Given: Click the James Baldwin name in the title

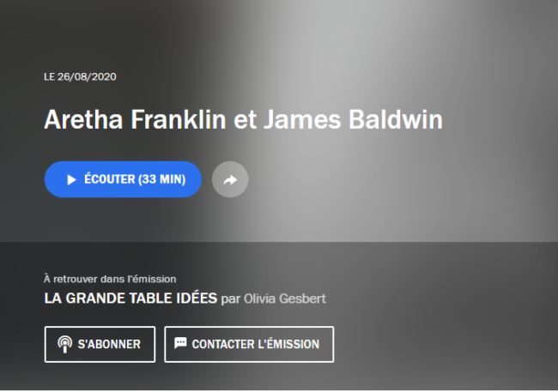Looking at the screenshot, I should point(353,119).
